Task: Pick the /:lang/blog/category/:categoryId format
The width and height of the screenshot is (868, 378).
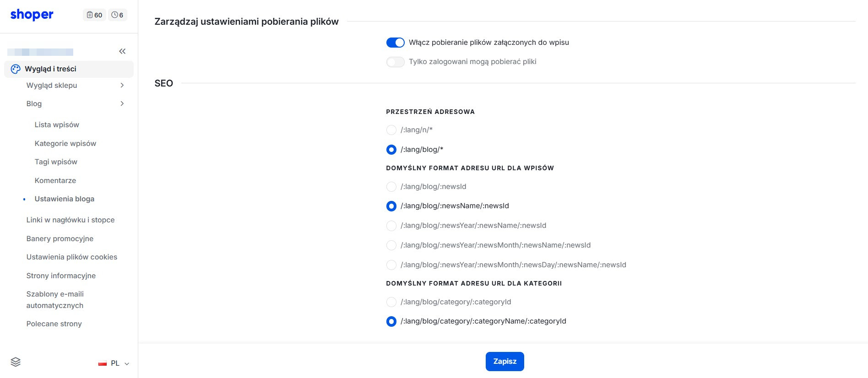Action: coord(391,302)
